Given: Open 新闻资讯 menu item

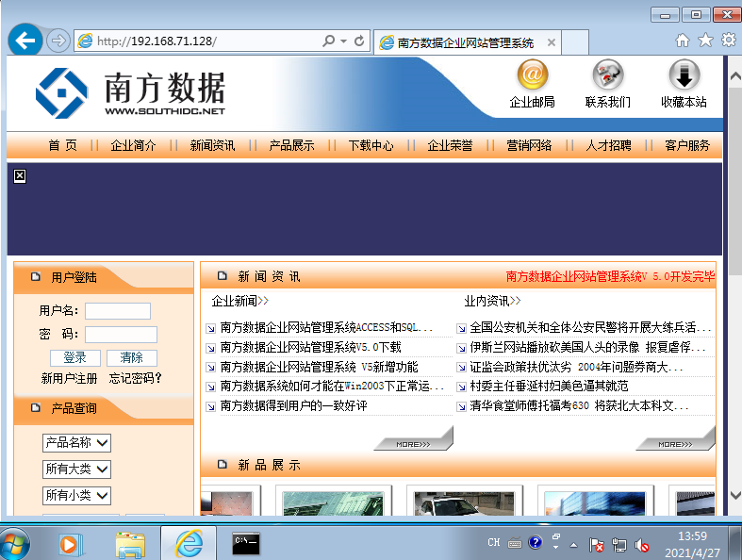Looking at the screenshot, I should [212, 145].
